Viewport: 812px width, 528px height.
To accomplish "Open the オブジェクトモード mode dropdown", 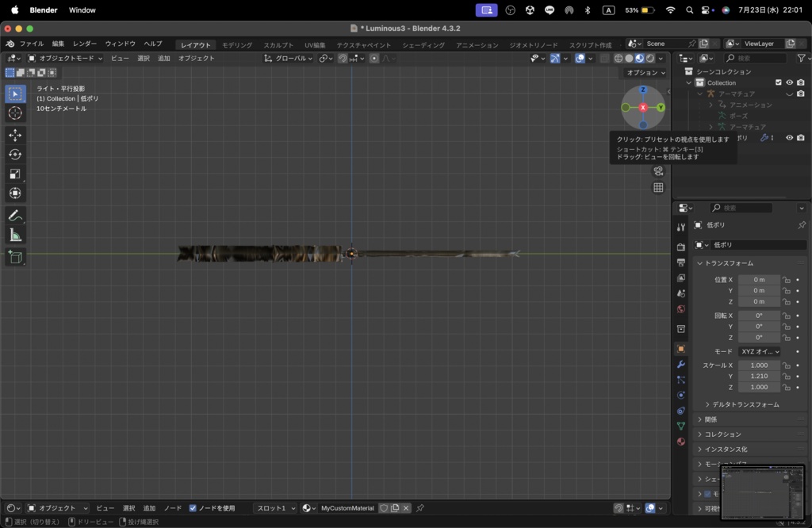I will pyautogui.click(x=65, y=59).
